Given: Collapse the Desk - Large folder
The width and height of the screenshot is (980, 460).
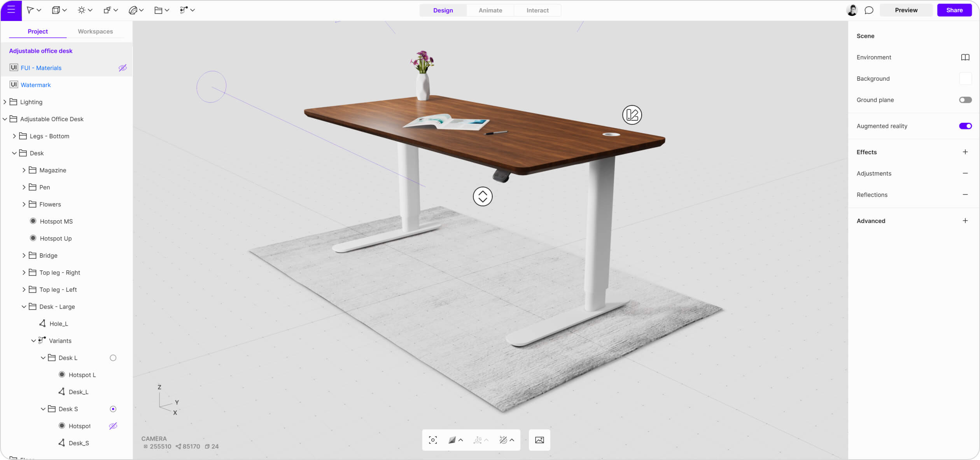Looking at the screenshot, I should click(24, 307).
